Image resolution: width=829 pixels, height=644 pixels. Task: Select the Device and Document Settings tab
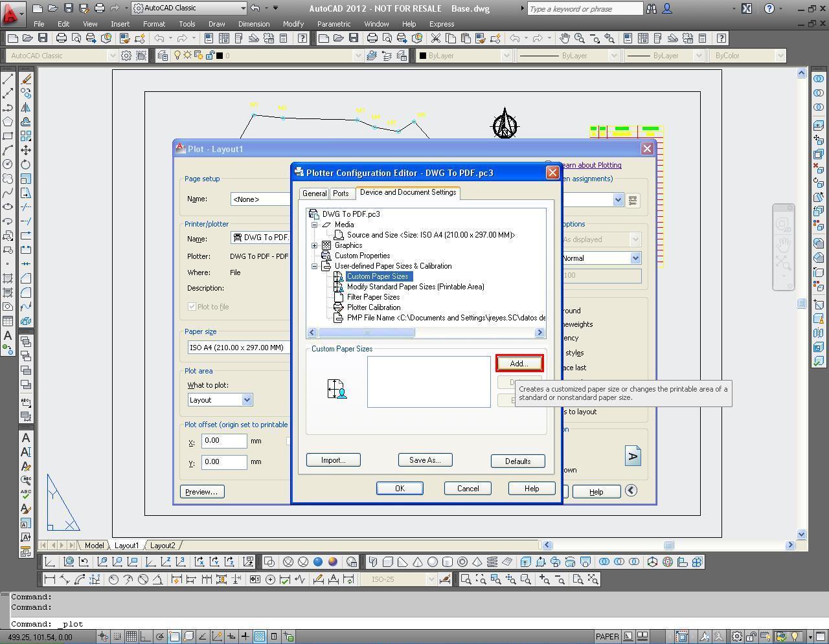click(x=408, y=192)
